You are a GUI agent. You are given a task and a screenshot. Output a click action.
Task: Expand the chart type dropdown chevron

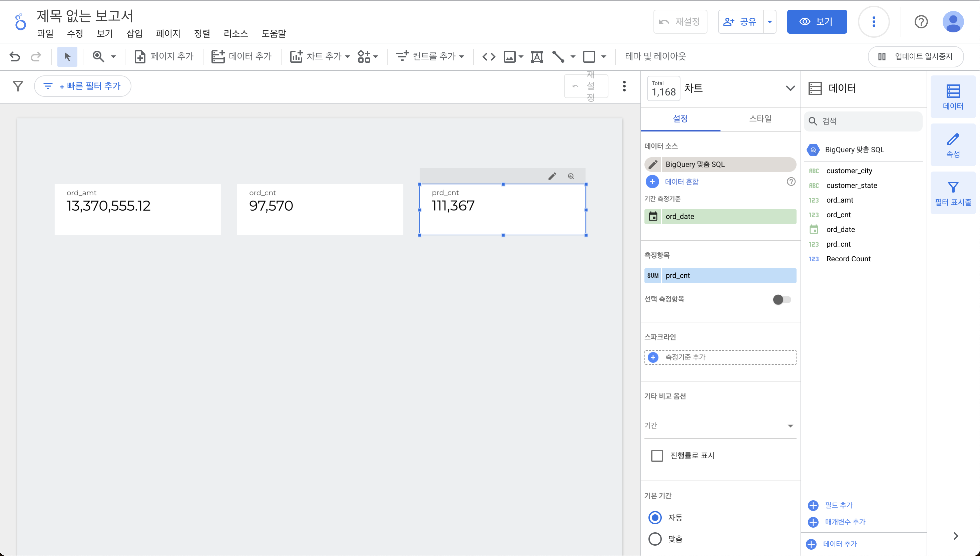click(x=790, y=88)
